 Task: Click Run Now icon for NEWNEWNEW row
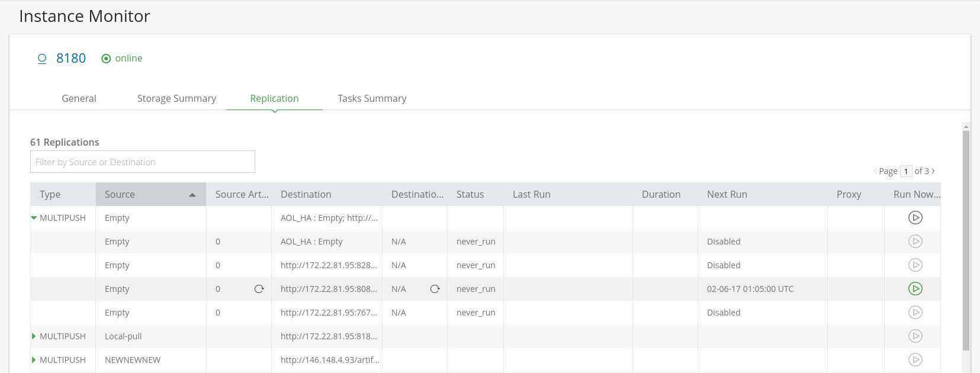pos(915,360)
